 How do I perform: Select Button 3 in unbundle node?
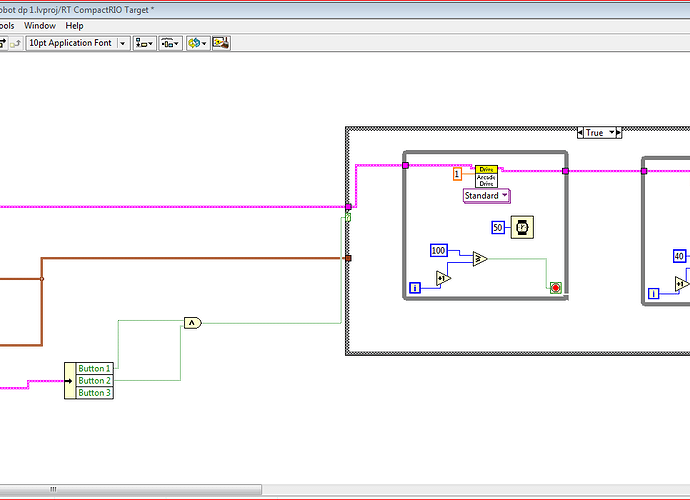[94, 393]
